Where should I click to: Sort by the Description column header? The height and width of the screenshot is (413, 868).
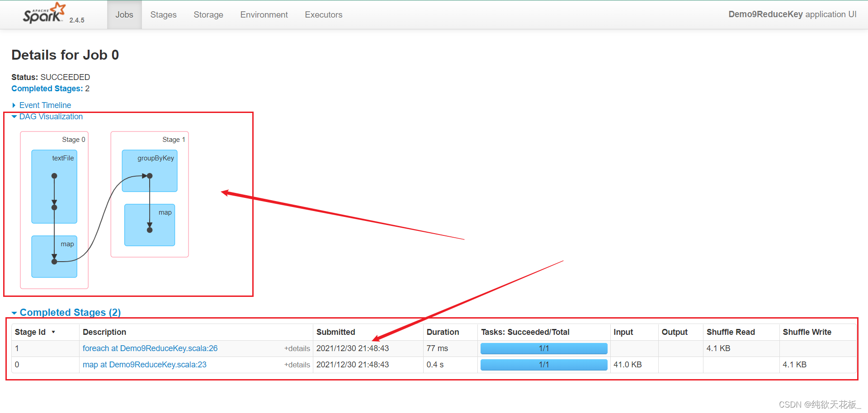(104, 332)
